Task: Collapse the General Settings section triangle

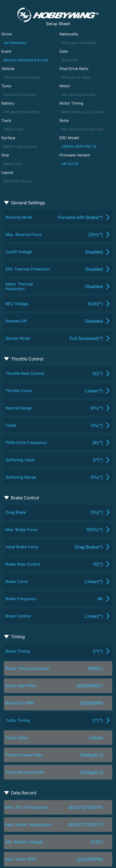Action: 7,203
